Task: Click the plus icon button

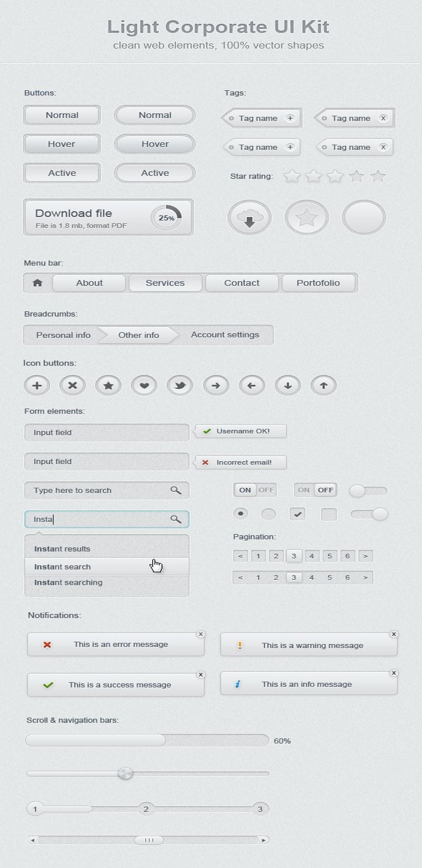Action: tap(36, 385)
